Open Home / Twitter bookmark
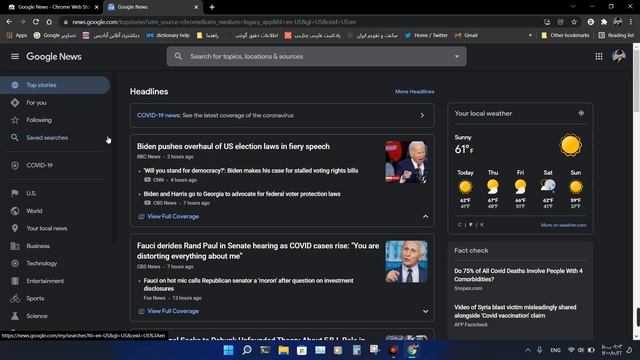Screen dimensions: 640x360 (426, 36)
